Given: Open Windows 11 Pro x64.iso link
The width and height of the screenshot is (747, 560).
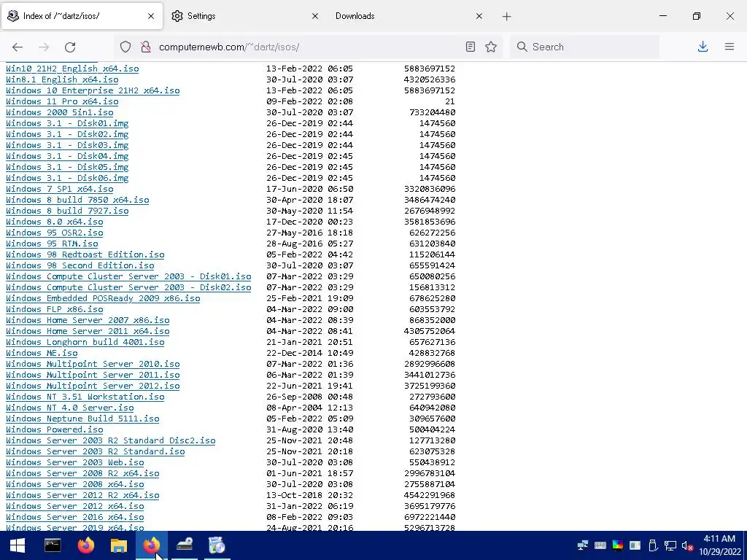Looking at the screenshot, I should tap(62, 101).
